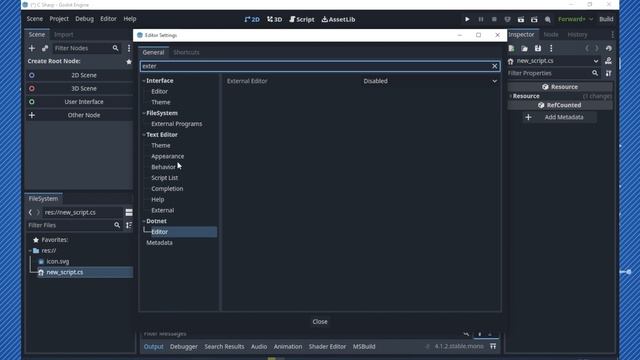Screen dimensions: 640x360
Task: Open the AssetLib workspace
Action: (x=338, y=19)
